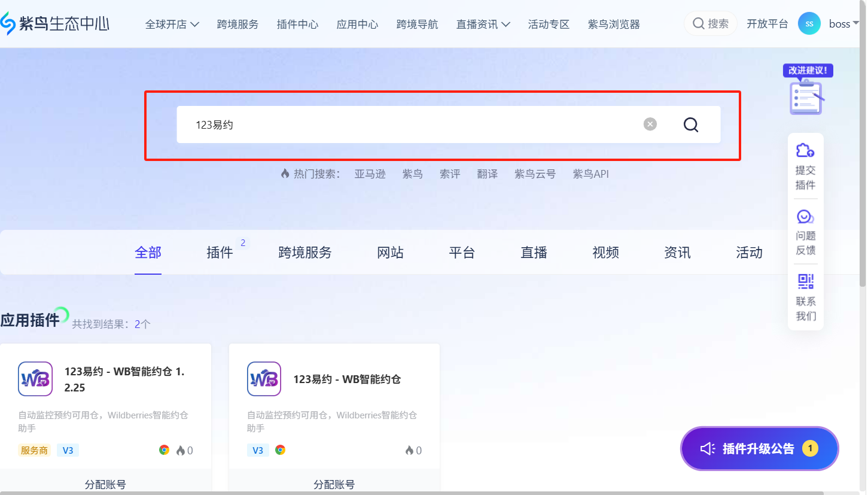Click 分配账号 on the first plugin card
The image size is (868, 495).
(106, 484)
